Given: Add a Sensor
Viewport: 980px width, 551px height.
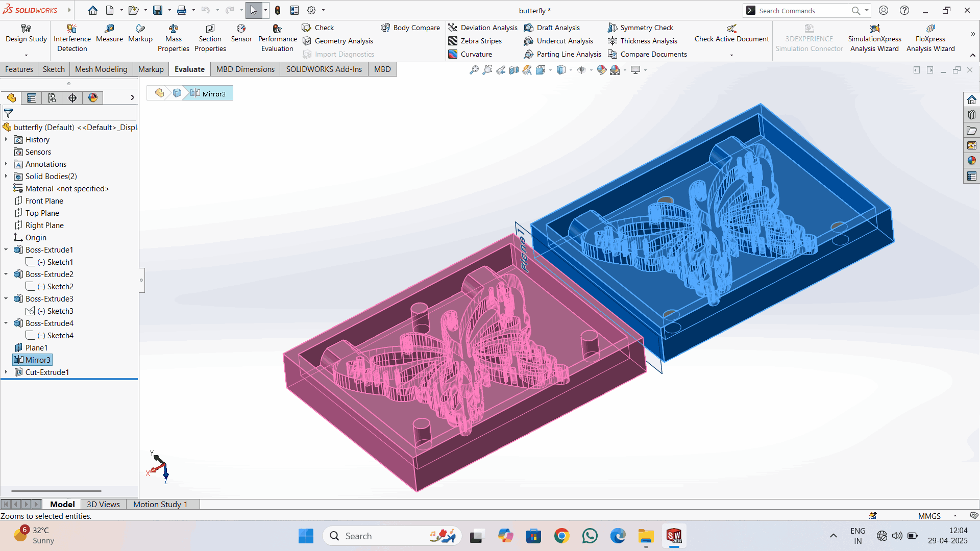Looking at the screenshot, I should 241,34.
